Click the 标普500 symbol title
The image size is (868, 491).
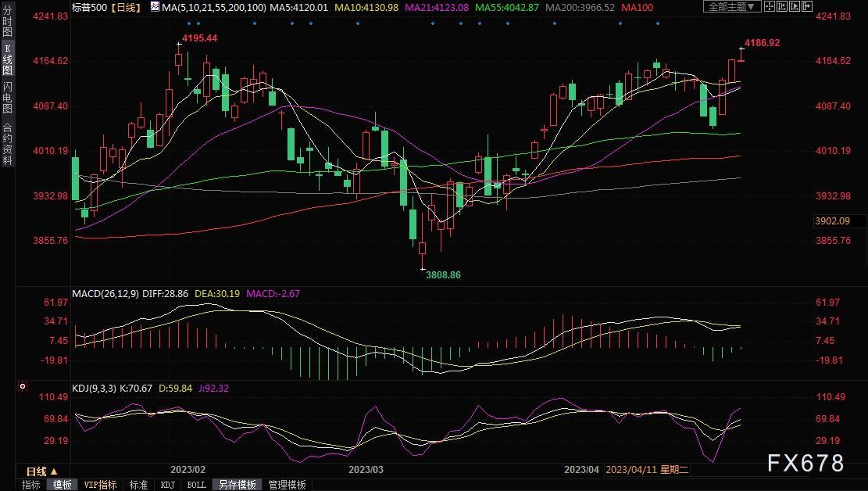tap(89, 7)
